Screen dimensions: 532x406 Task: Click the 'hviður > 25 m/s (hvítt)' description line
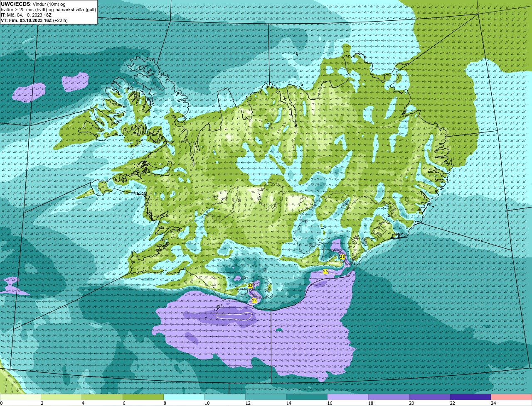48,10
